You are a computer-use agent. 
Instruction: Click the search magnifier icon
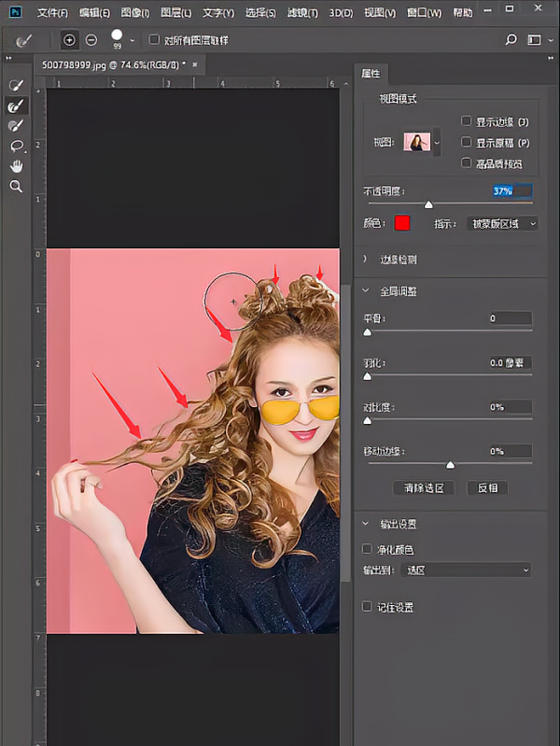[511, 39]
